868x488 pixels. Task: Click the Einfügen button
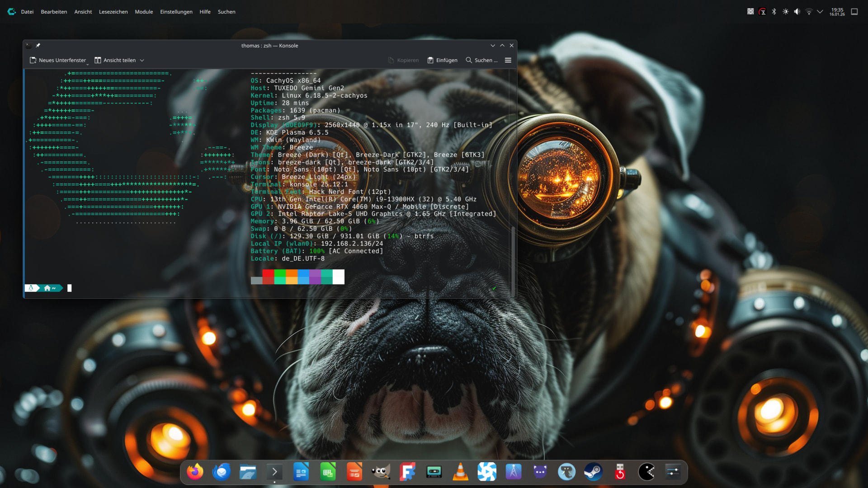442,60
